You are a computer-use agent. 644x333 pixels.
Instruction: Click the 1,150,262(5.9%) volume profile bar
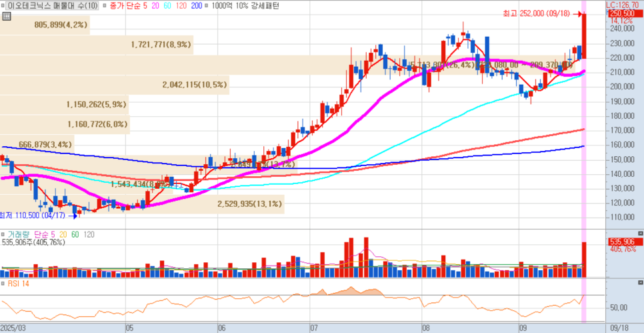click(64, 105)
